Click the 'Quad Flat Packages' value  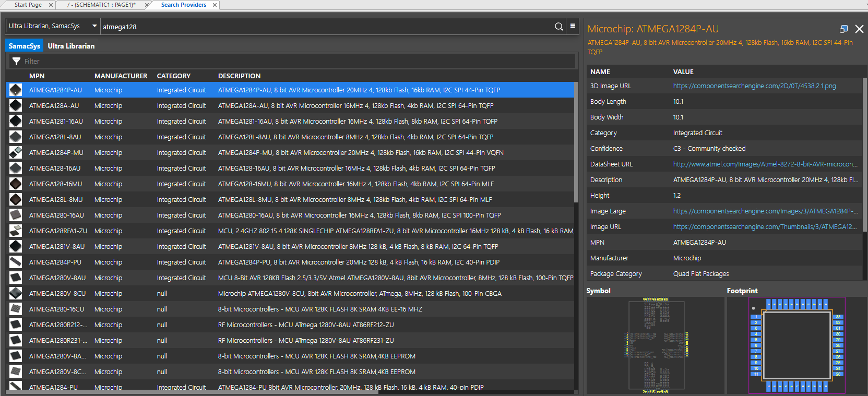pos(700,274)
